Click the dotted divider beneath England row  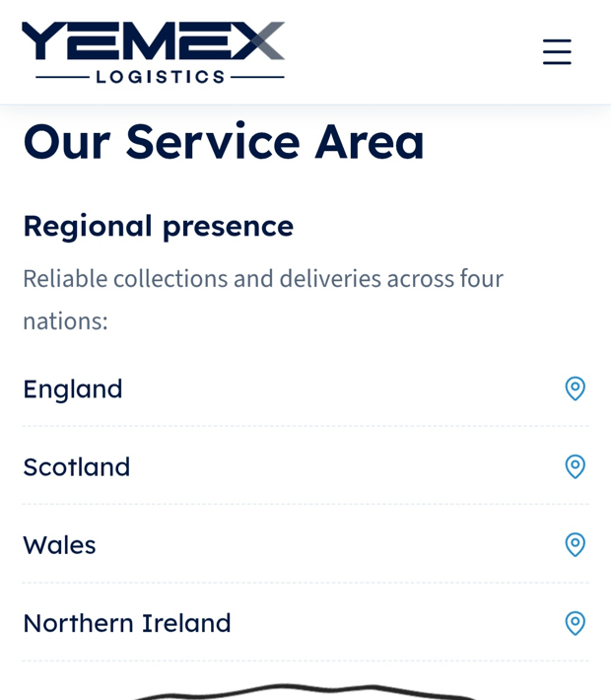pyautogui.click(x=305, y=426)
